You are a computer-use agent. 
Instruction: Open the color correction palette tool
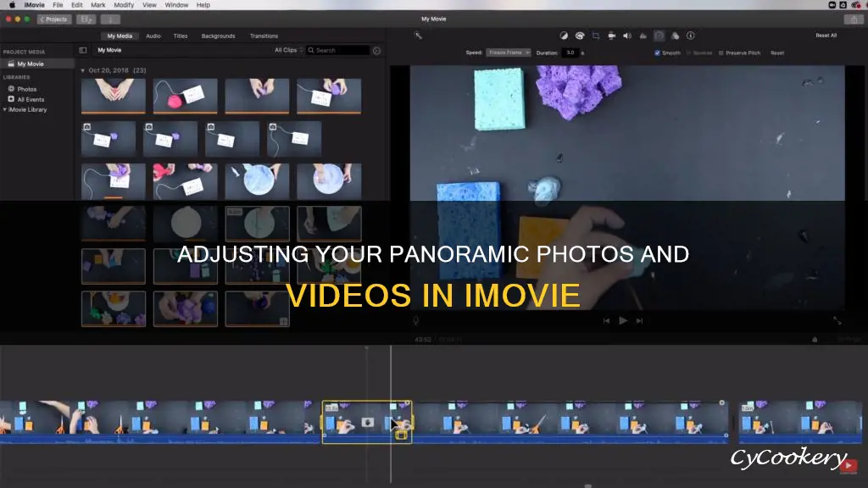tap(580, 36)
